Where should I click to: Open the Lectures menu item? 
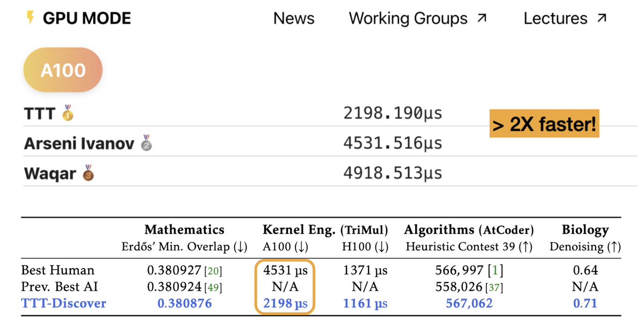click(x=555, y=18)
